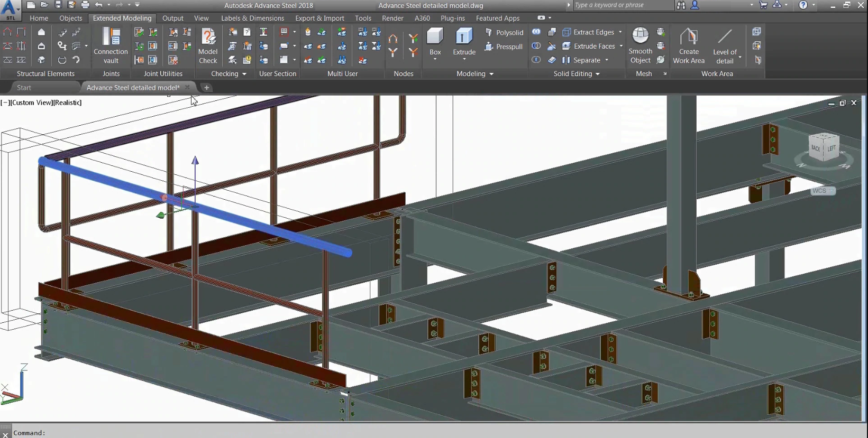Viewport: 868px width, 438px height.
Task: Click the purple arrow grip above the handrail
Action: 195,160
